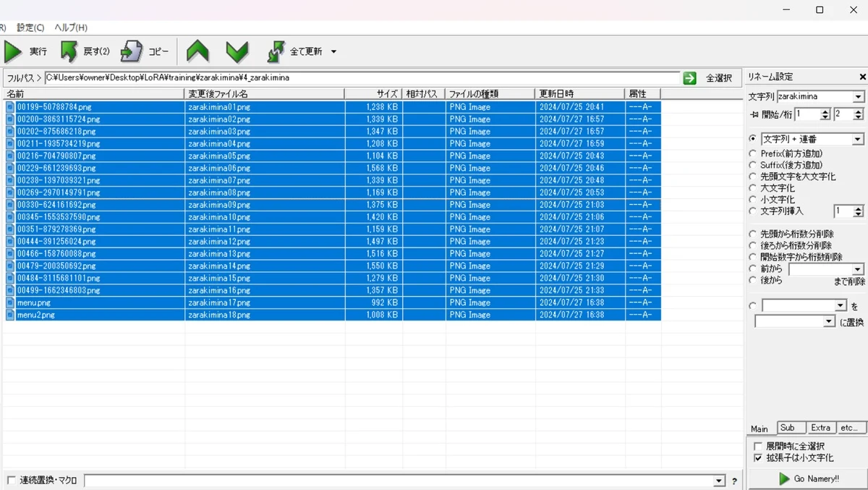The width and height of the screenshot is (868, 490).
Task: Switch to the Extra tab
Action: [820, 428]
